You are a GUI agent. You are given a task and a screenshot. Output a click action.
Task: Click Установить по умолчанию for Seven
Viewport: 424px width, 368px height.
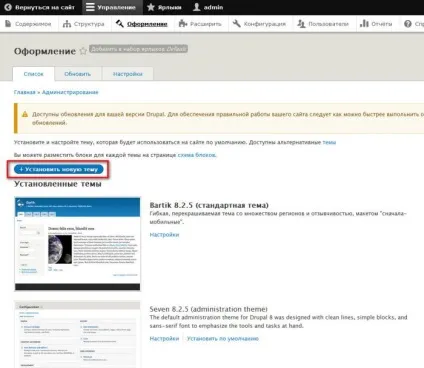(223, 339)
